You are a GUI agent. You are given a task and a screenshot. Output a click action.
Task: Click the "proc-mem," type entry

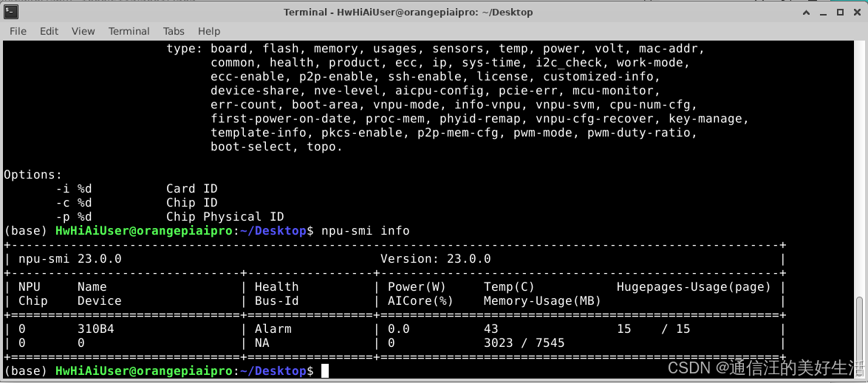[x=399, y=118]
